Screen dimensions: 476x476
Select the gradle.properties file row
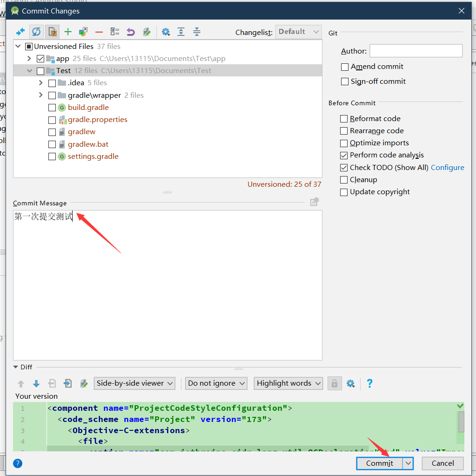168,120
